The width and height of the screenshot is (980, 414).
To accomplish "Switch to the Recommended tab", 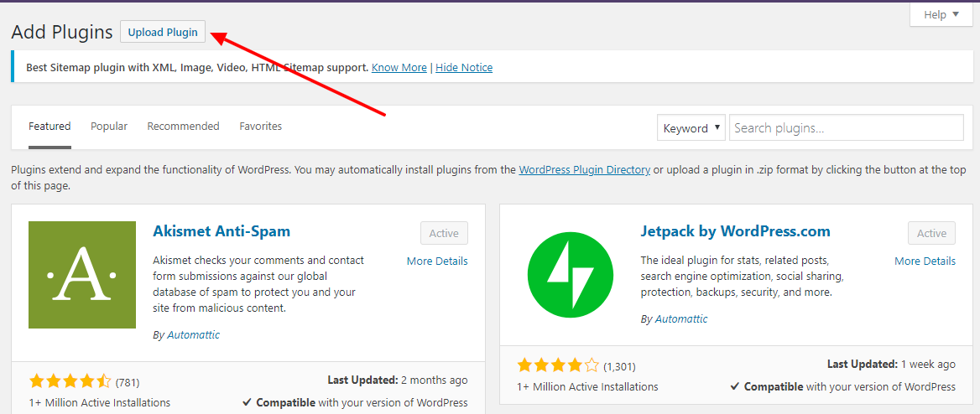I will 183,127.
